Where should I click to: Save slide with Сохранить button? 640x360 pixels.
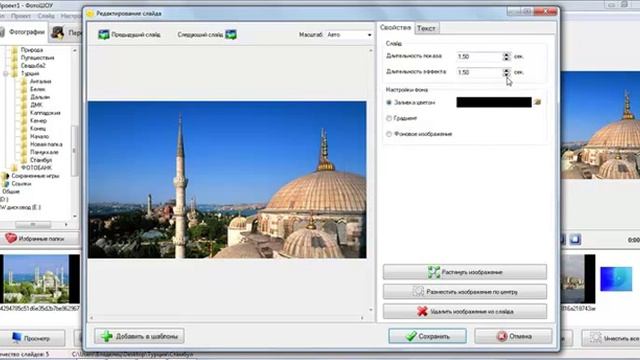click(x=427, y=336)
